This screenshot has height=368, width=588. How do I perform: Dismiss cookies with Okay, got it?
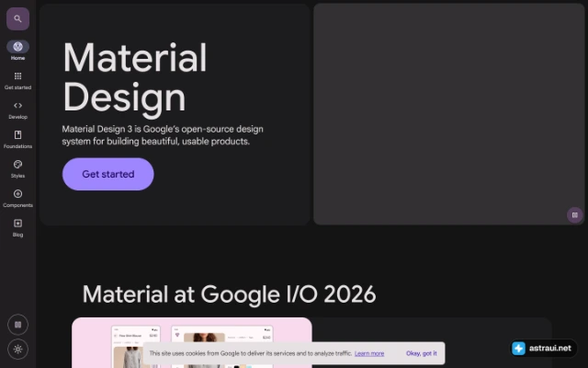point(421,353)
